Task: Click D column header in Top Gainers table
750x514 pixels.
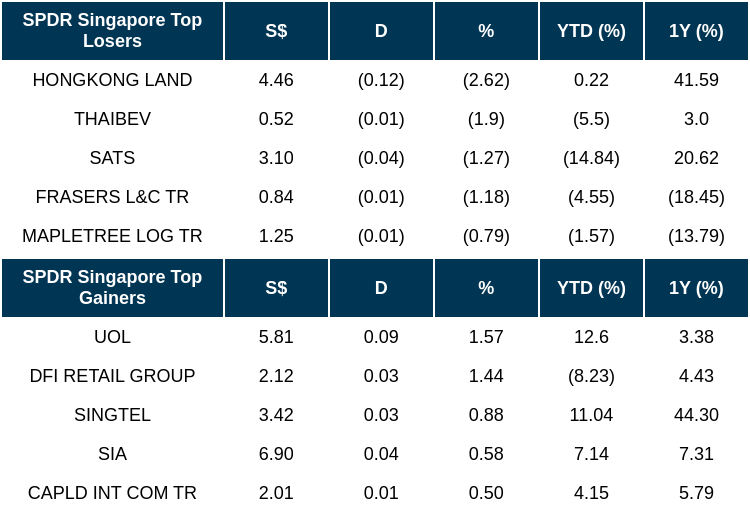Action: pos(381,288)
